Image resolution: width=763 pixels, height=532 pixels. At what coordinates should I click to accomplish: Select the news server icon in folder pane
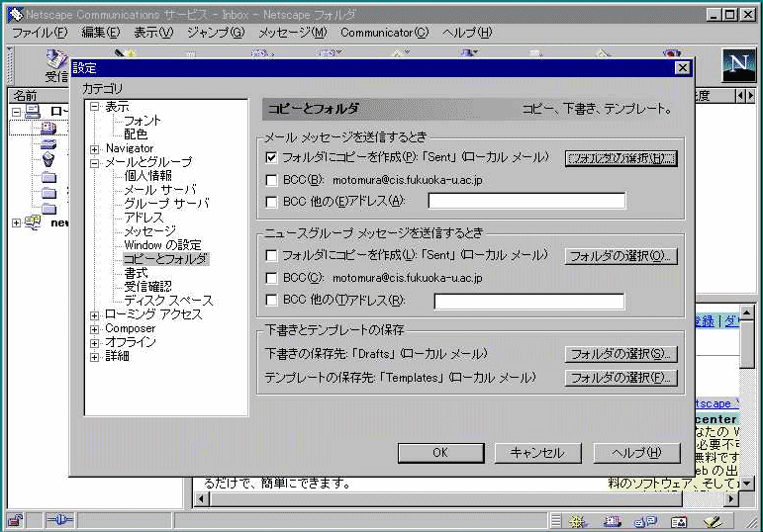(x=33, y=222)
